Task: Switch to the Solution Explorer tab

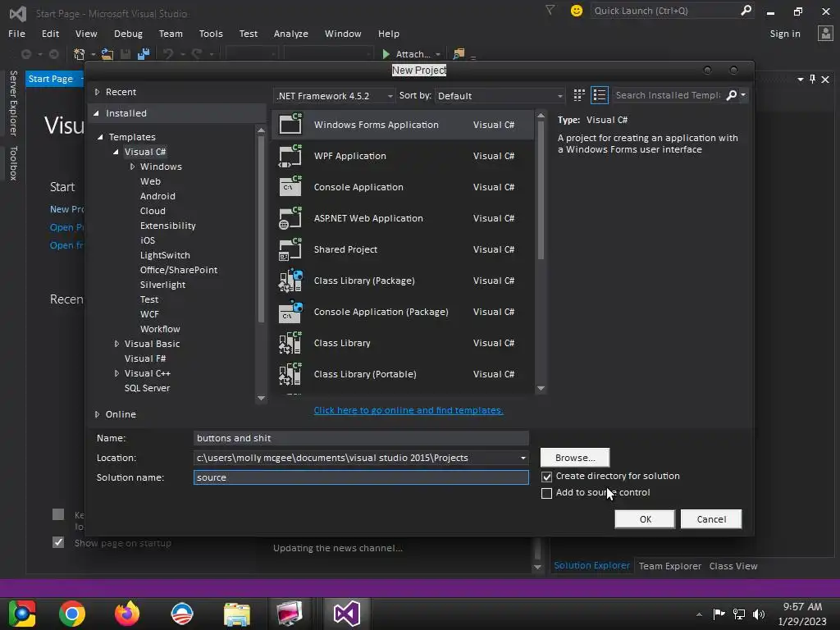Action: click(x=591, y=566)
